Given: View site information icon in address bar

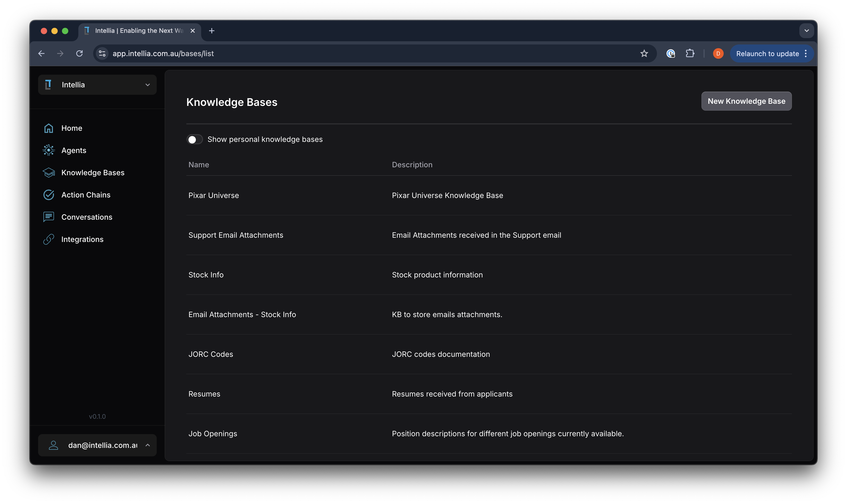Looking at the screenshot, I should click(102, 53).
